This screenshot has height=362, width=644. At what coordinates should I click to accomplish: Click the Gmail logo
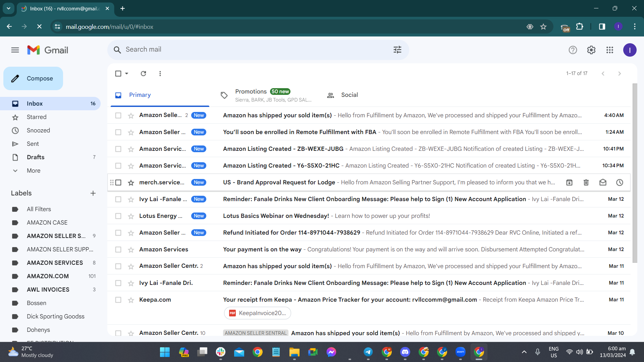point(48,50)
